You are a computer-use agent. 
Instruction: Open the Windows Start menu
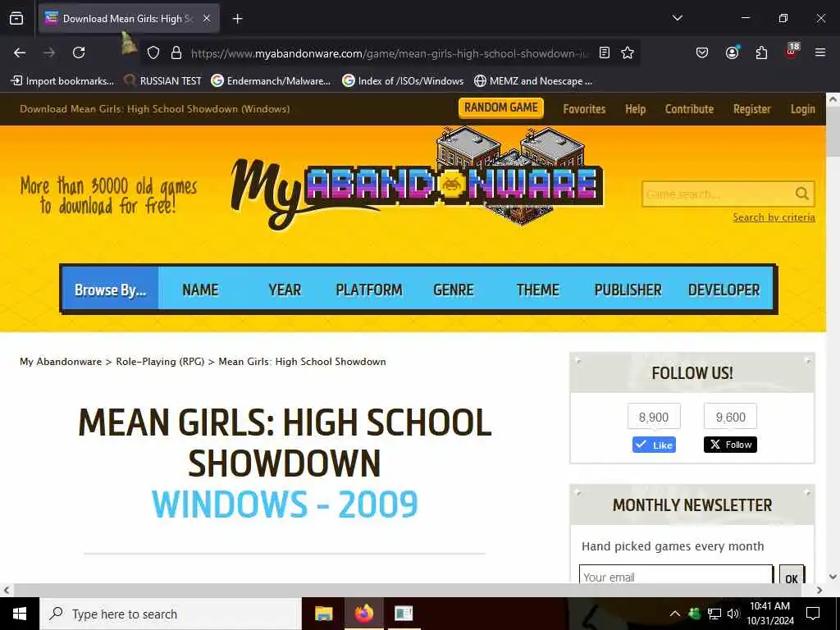20,614
